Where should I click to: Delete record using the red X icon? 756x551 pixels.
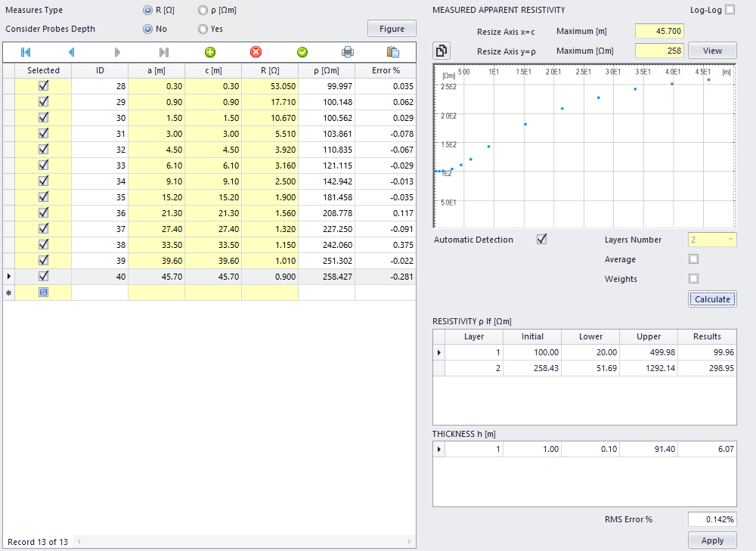[x=256, y=52]
